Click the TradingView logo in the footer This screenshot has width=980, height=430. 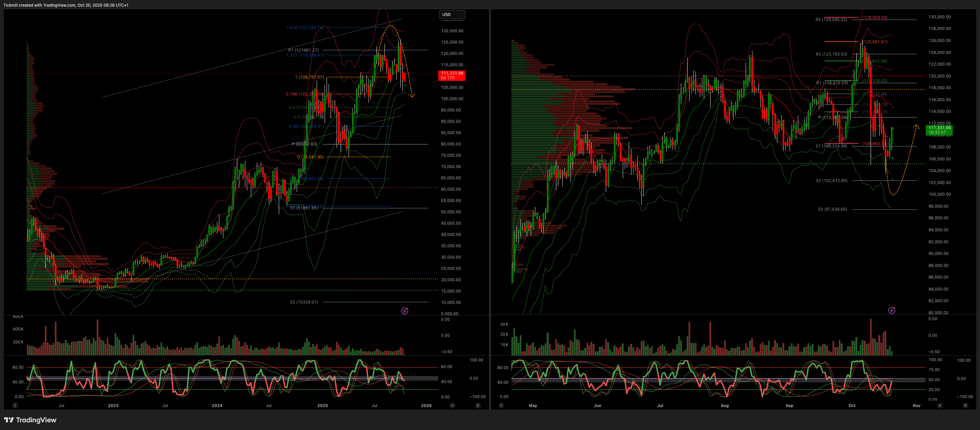click(9, 420)
